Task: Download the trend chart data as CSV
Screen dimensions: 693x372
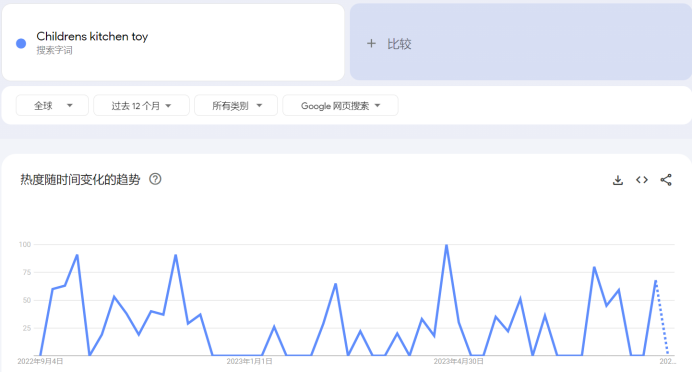Action: point(618,180)
